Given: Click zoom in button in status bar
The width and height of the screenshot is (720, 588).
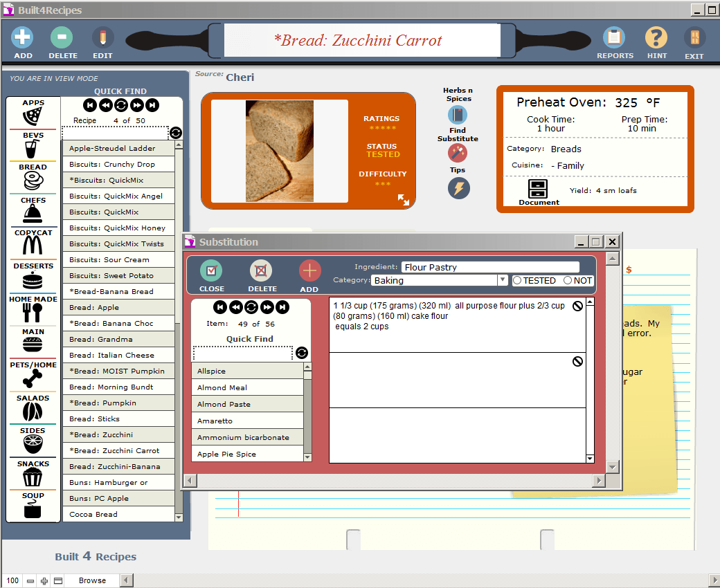Looking at the screenshot, I should tap(44, 581).
